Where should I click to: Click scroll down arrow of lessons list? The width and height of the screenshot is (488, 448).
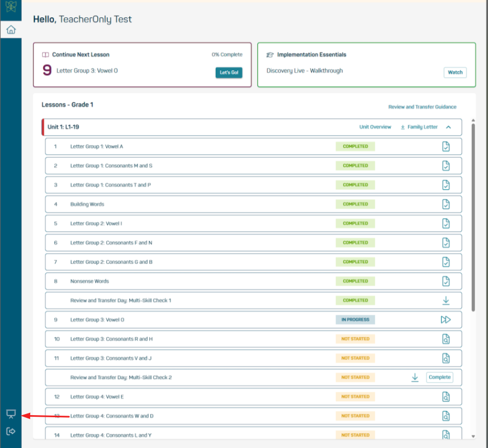point(473,436)
